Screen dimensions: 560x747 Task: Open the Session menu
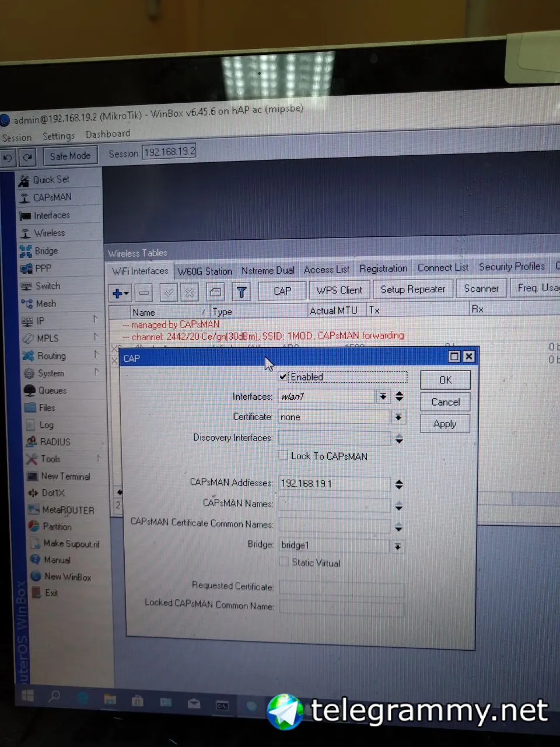click(17, 138)
